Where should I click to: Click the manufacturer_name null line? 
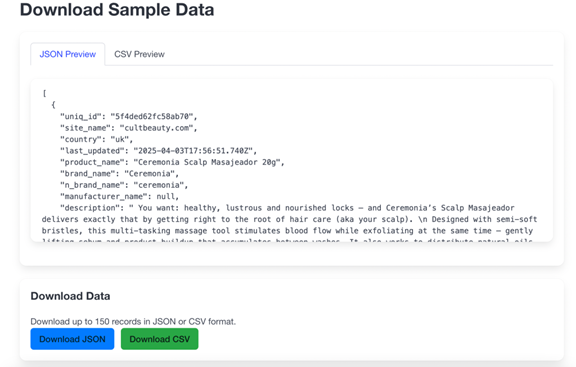[x=119, y=196]
